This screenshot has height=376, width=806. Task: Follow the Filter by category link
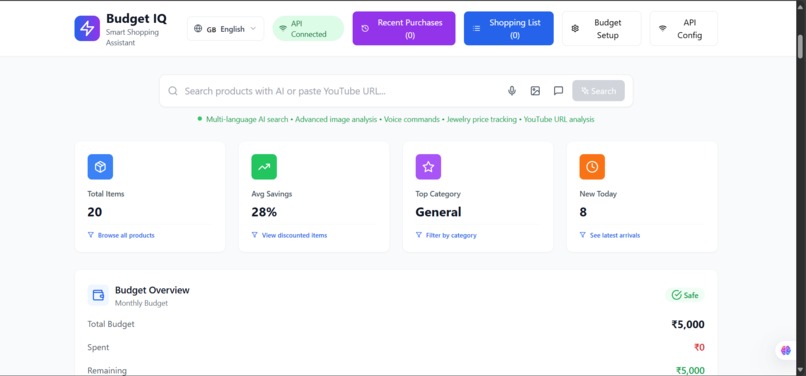[451, 235]
